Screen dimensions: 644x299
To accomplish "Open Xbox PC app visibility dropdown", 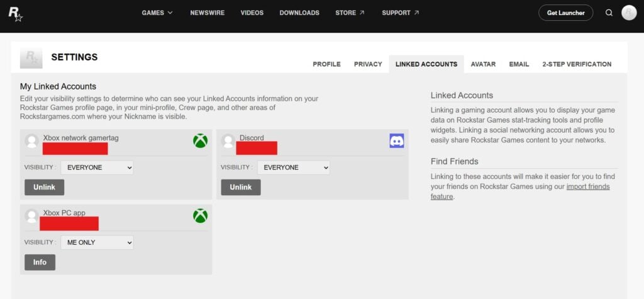I will pyautogui.click(x=97, y=242).
